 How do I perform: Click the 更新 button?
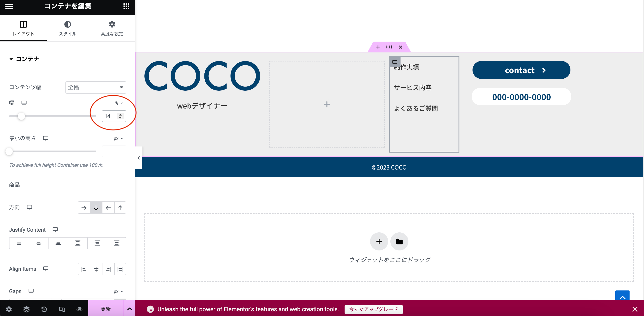click(106, 309)
